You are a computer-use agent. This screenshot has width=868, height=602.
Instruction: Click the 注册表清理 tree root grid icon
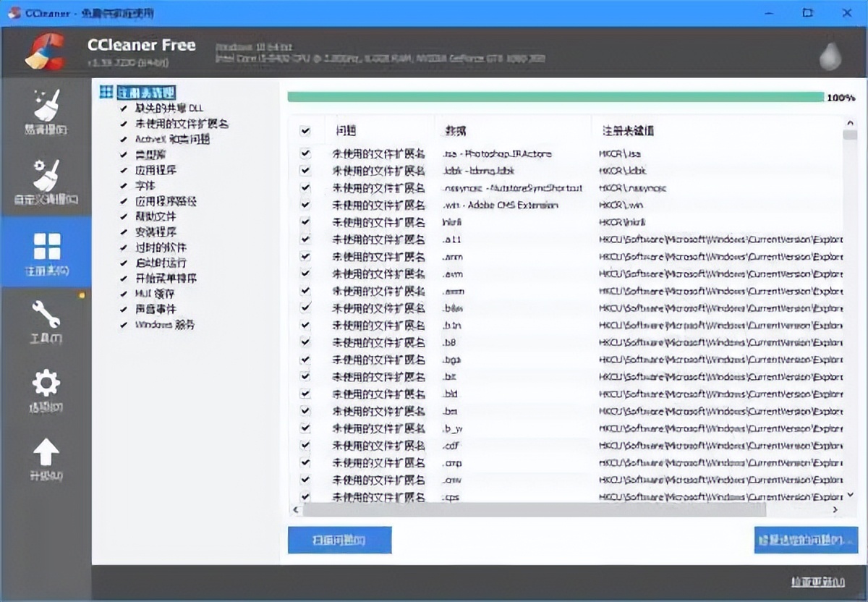(106, 93)
